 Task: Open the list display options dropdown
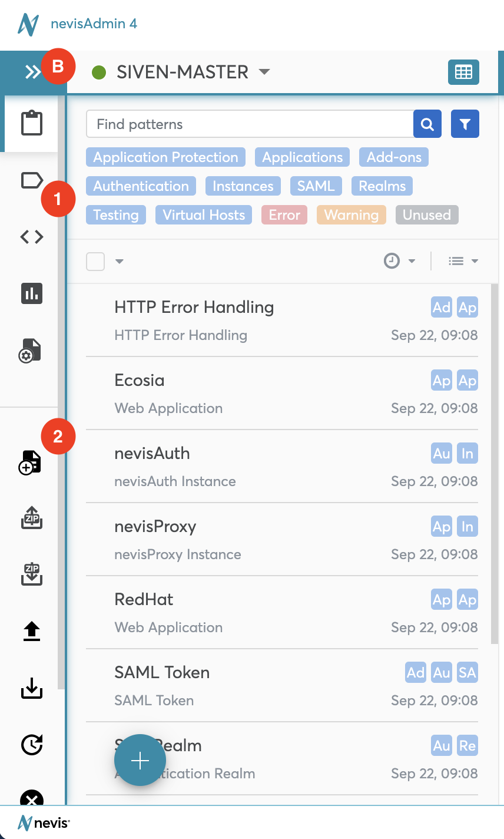(x=463, y=261)
